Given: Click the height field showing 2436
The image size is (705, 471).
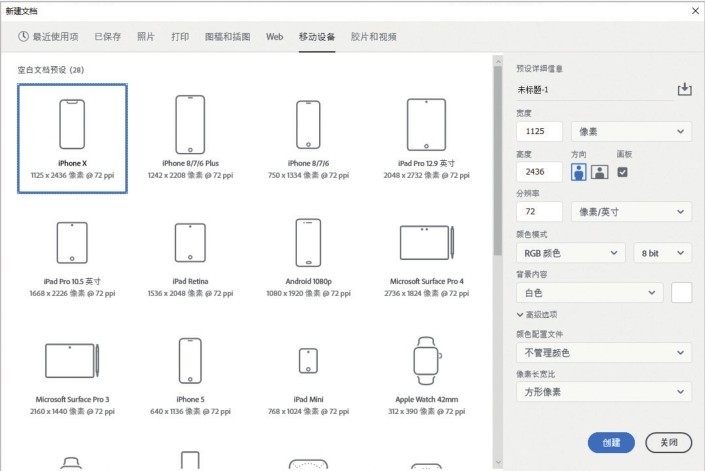Looking at the screenshot, I should (x=539, y=172).
